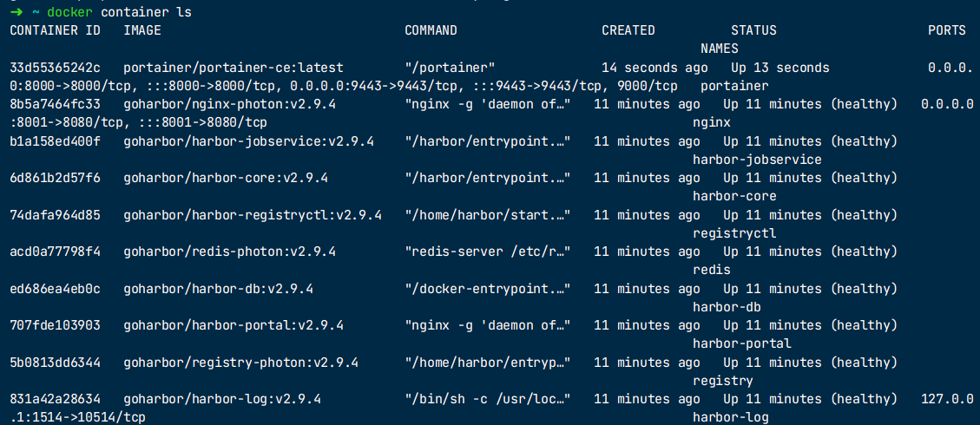Click the command "/home/harbor/start.…"

tap(488, 215)
